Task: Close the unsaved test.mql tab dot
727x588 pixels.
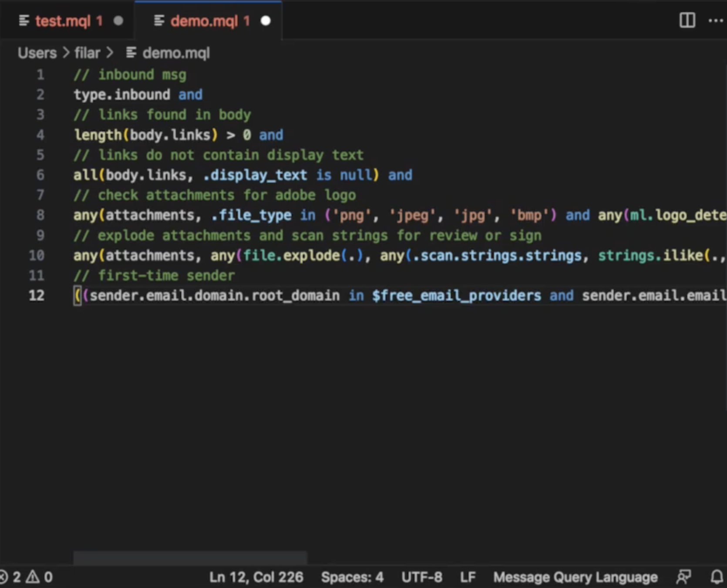Action: coord(118,21)
